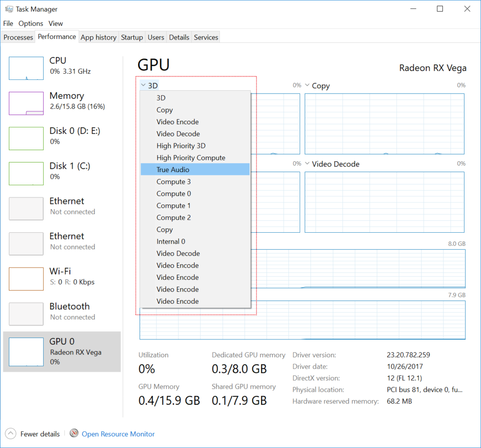Click the Open Resource Monitor link
The width and height of the screenshot is (481, 448).
tap(118, 434)
